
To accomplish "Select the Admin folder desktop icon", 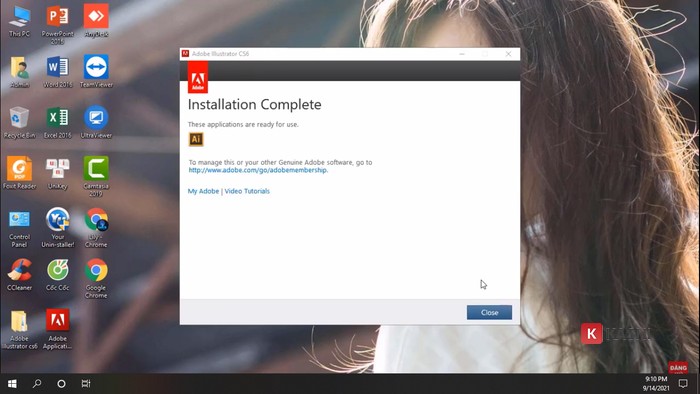I will coord(19,72).
